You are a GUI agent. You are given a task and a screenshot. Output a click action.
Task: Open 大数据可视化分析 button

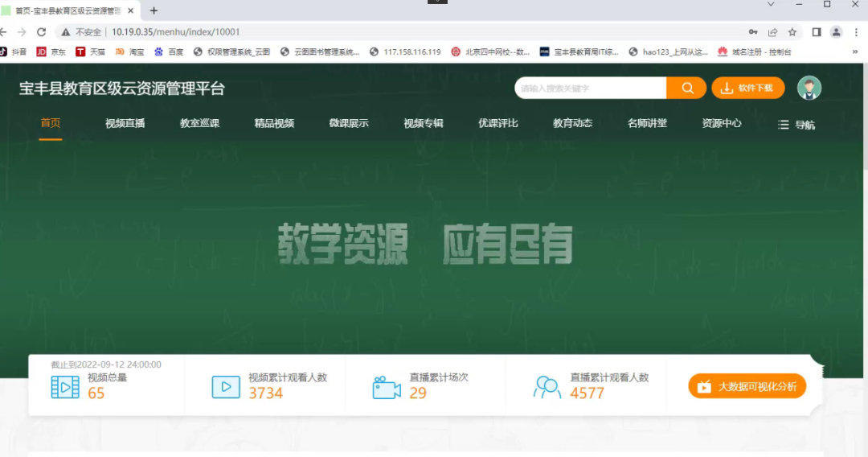tap(747, 387)
